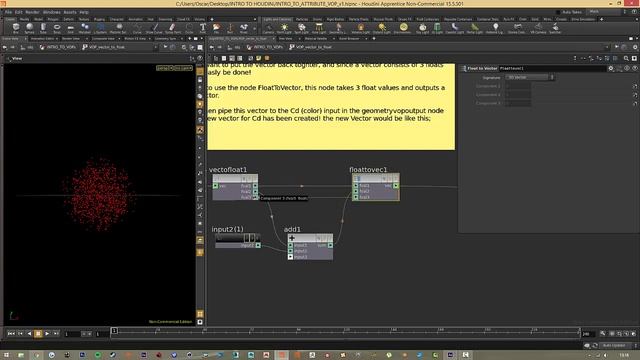Select the Spray Paint shelf tool
This screenshot has height=360, width=640.
(172, 28)
